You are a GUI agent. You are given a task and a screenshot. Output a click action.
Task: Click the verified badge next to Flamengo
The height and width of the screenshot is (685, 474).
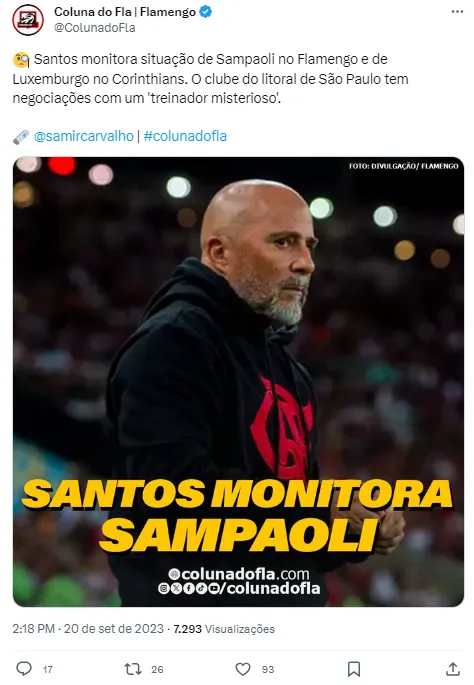(205, 12)
